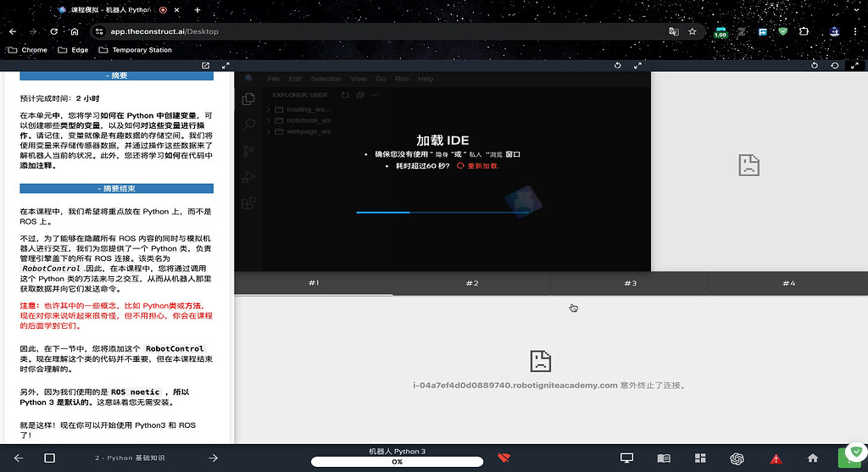
Task: Open the browser home page
Action: [x=75, y=31]
